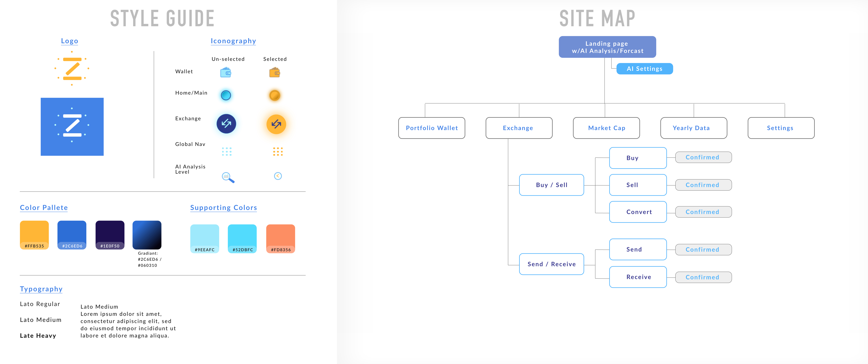868x364 pixels.
Task: Click the unselected blue Home/Main circle icon
Action: 226,95
